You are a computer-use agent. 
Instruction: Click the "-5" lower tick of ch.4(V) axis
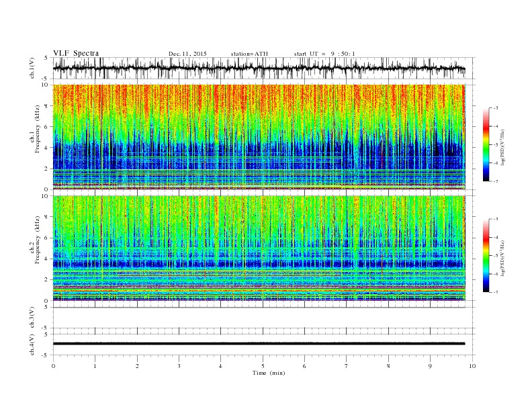pyautogui.click(x=46, y=355)
